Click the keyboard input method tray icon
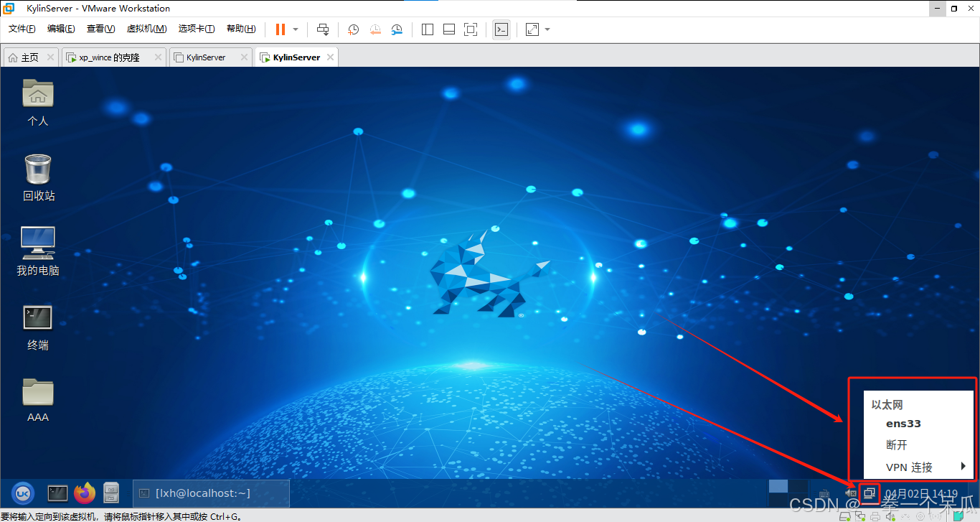 824,494
